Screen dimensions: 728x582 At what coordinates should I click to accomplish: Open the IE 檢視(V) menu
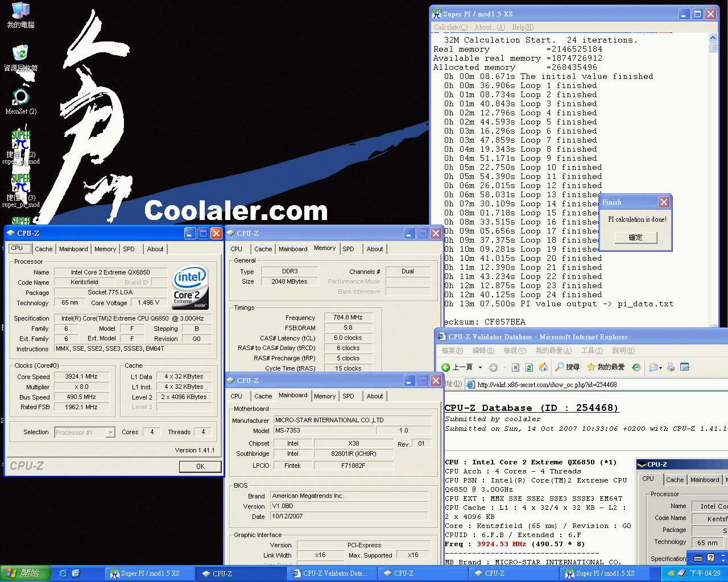[x=515, y=351]
